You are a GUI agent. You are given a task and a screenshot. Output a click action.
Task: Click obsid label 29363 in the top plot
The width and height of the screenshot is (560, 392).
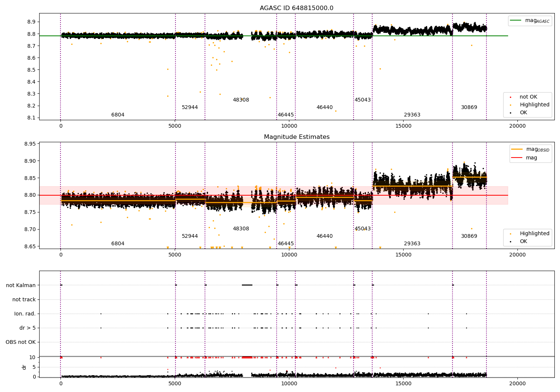[412, 115]
